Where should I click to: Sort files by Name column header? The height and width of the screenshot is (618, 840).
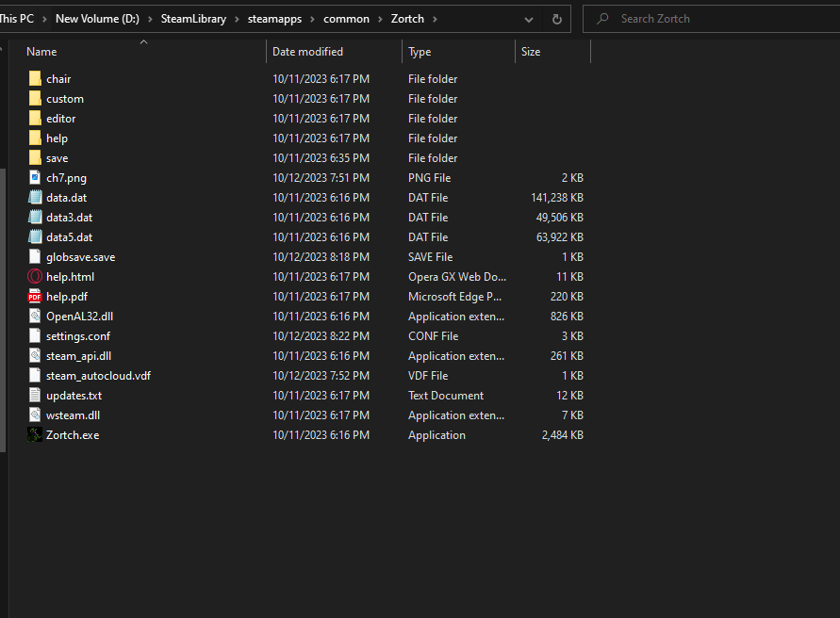tap(42, 52)
